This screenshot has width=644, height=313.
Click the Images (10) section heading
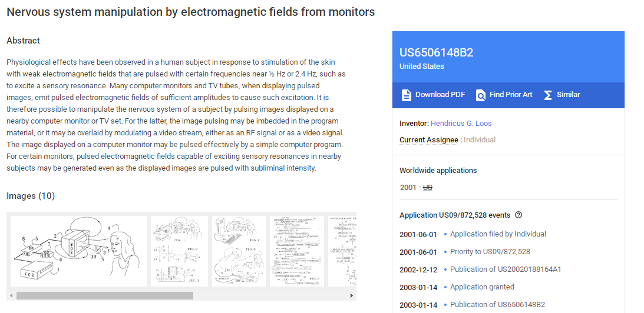coord(31,196)
